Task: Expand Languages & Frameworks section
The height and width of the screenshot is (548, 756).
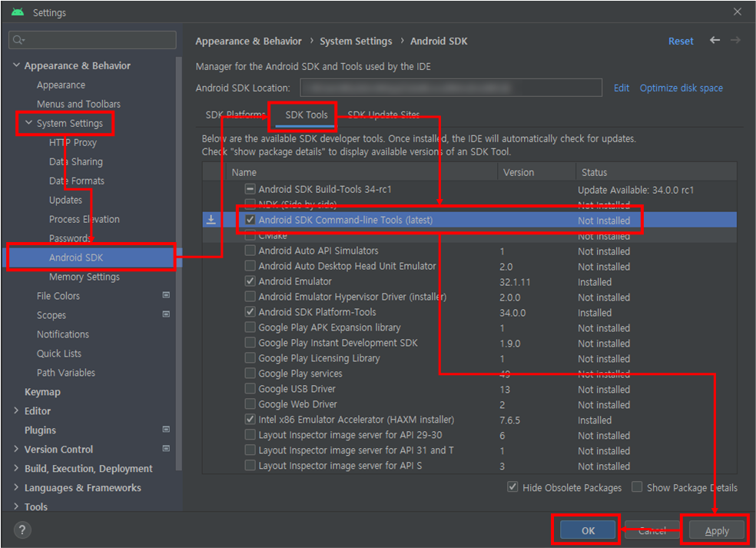Action: click(16, 487)
